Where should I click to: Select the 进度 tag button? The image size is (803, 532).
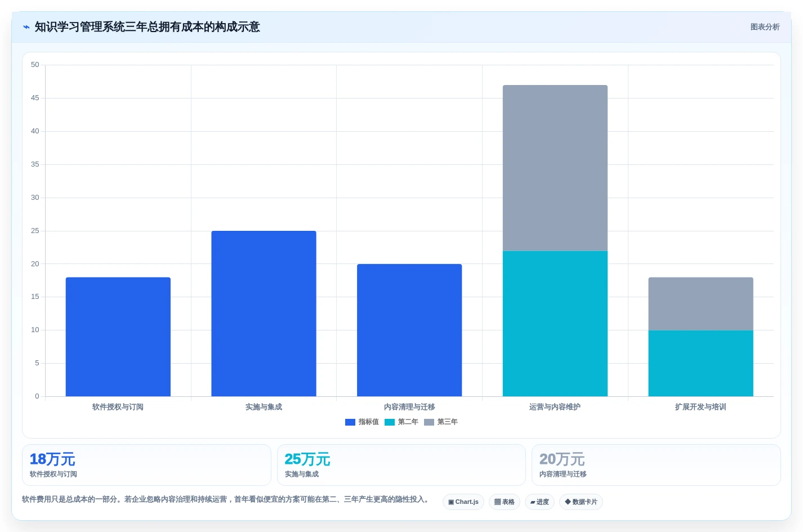coord(539,502)
